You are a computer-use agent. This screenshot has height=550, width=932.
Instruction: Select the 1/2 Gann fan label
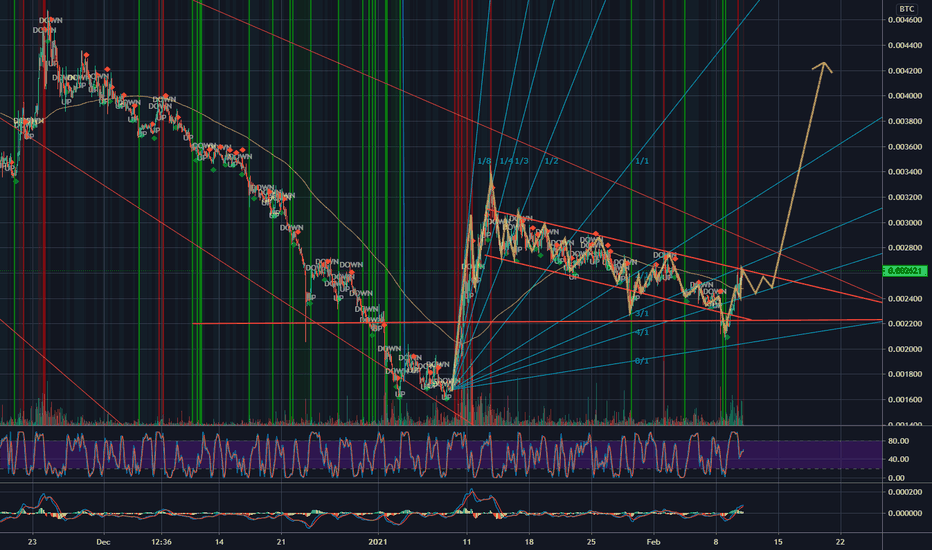tap(552, 161)
